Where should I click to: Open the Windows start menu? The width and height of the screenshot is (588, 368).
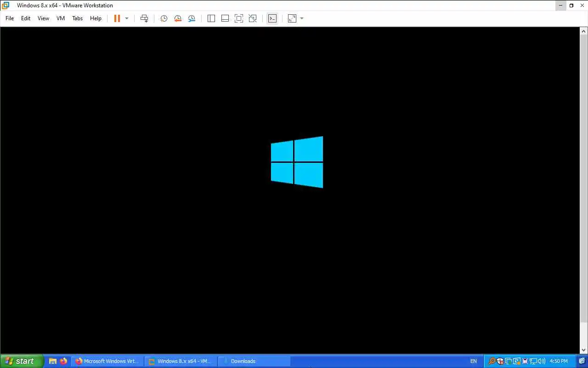22,361
